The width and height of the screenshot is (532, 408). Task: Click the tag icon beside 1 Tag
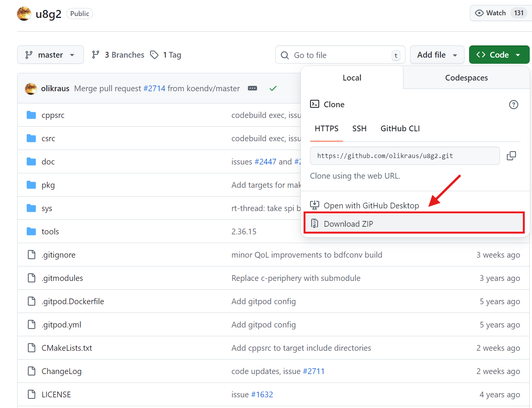(x=154, y=55)
